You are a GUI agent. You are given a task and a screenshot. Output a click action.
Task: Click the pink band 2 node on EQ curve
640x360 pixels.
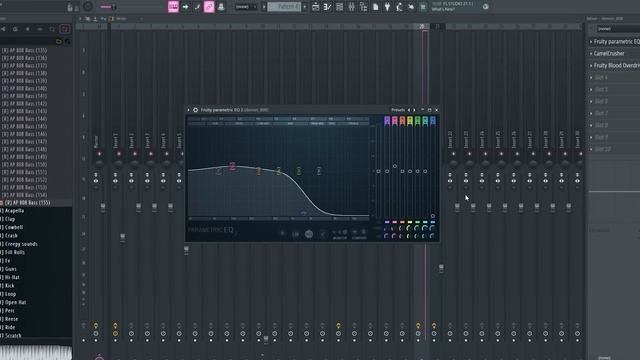[232, 166]
